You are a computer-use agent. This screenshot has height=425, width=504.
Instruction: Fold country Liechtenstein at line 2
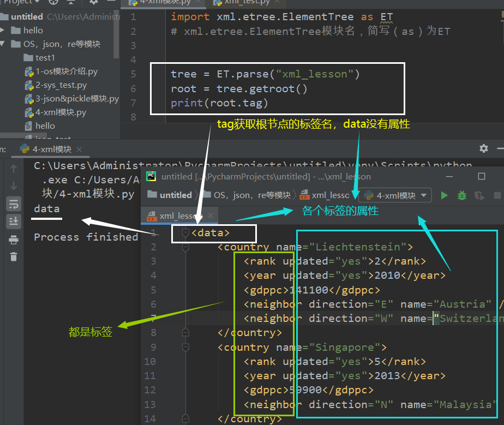point(185,247)
